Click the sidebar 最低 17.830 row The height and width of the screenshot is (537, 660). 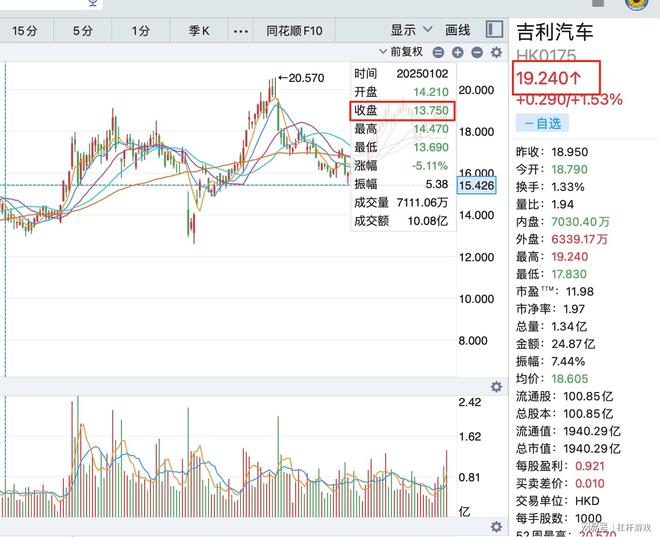coord(551,274)
